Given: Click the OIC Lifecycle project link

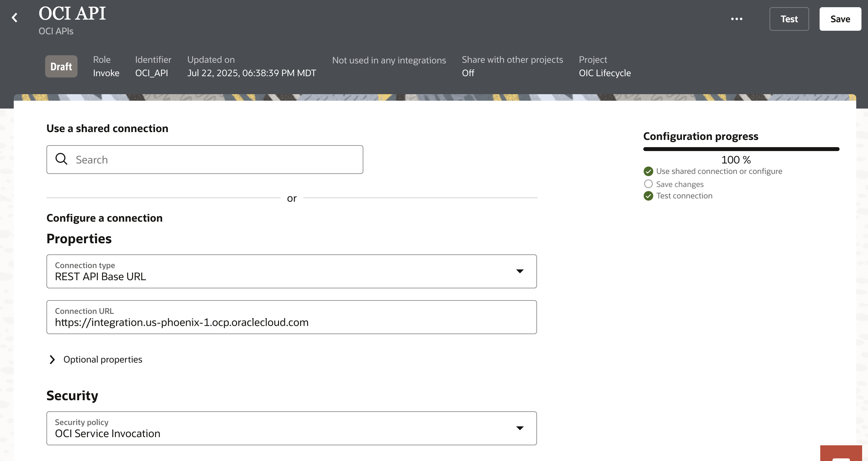Looking at the screenshot, I should [x=604, y=73].
